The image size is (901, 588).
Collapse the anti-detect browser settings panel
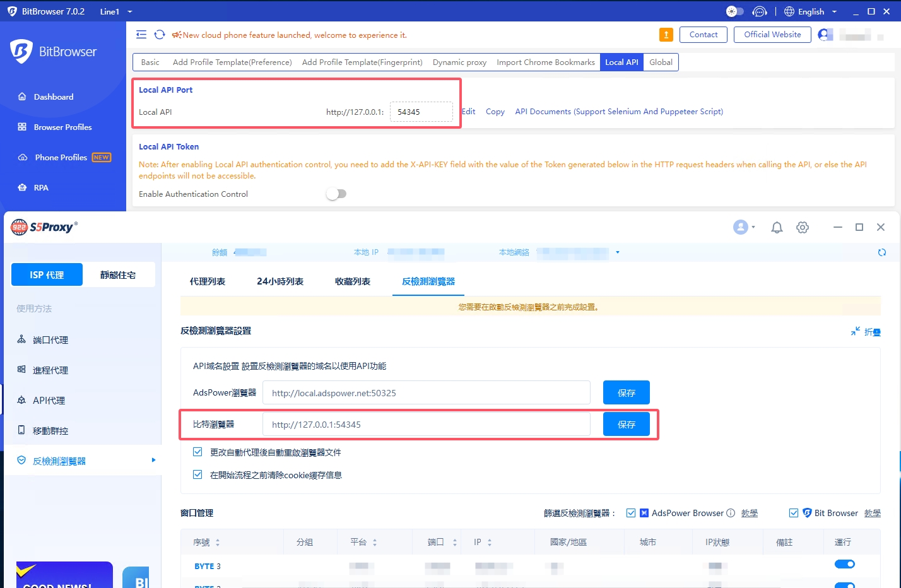(865, 331)
